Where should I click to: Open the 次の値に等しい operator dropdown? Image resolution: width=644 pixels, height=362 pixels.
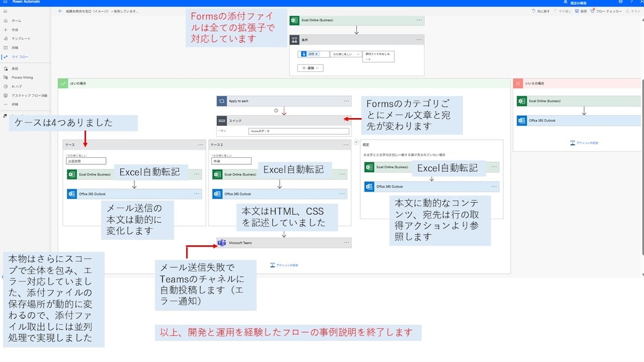pyautogui.click(x=346, y=54)
